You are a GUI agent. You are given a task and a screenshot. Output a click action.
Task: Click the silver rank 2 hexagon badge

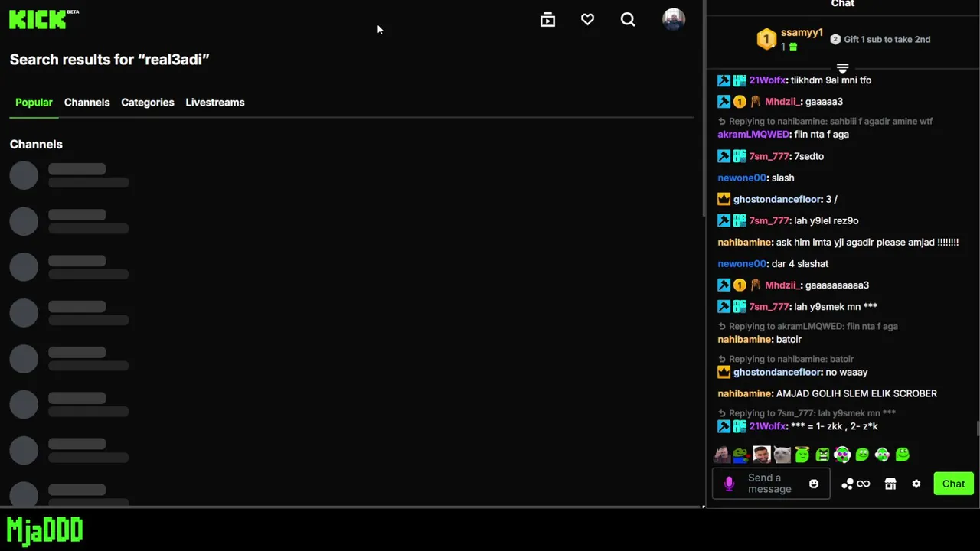(835, 39)
